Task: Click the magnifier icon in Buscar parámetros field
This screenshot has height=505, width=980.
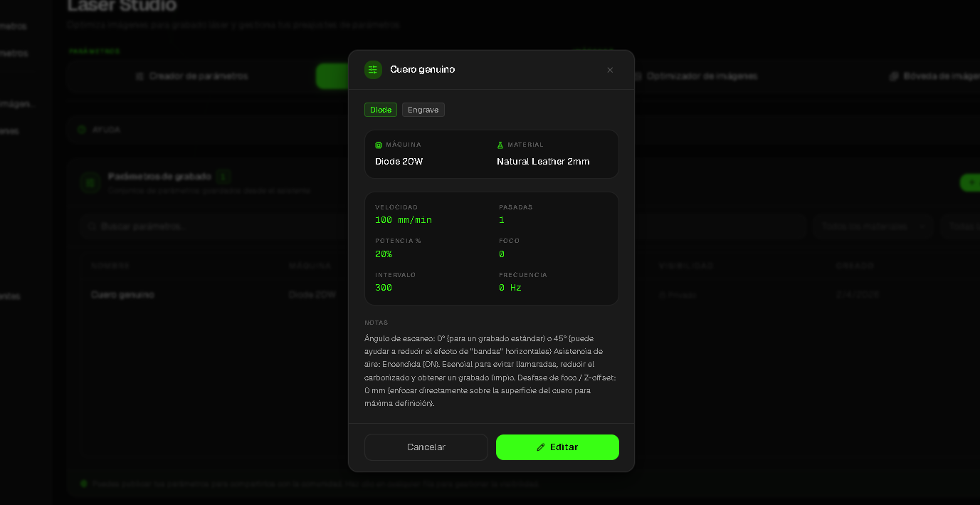Action: tap(92, 227)
